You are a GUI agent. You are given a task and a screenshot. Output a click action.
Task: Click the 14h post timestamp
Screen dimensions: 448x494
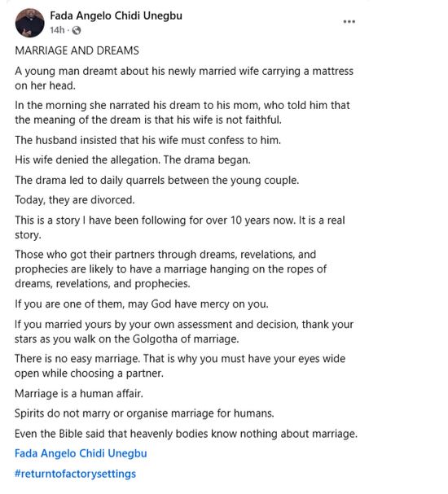[57, 30]
